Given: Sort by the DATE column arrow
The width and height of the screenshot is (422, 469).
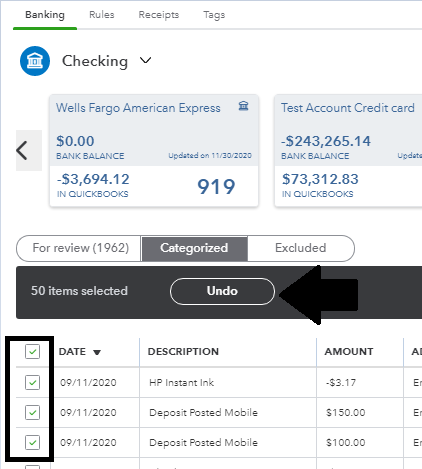Looking at the screenshot, I should click(97, 352).
